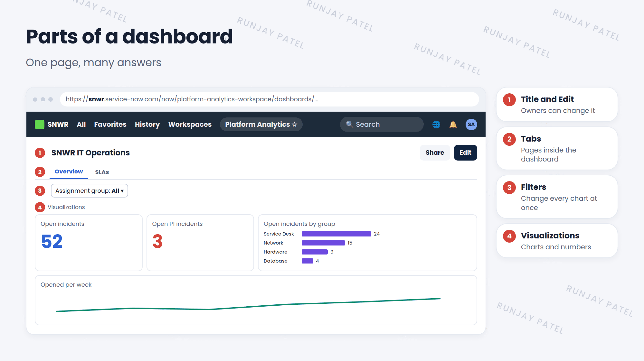Open the All menu
644x361 pixels.
click(x=81, y=125)
